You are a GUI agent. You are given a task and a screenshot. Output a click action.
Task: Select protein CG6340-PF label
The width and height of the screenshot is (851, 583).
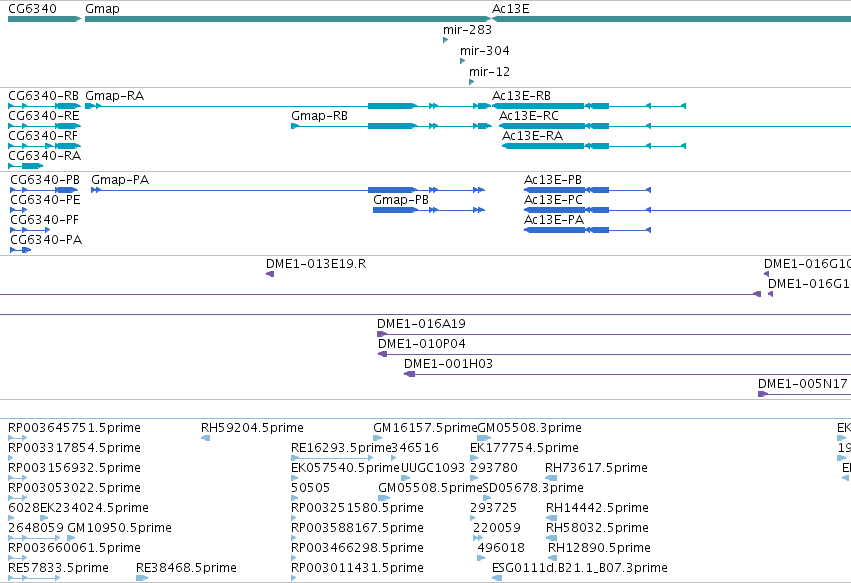45,220
